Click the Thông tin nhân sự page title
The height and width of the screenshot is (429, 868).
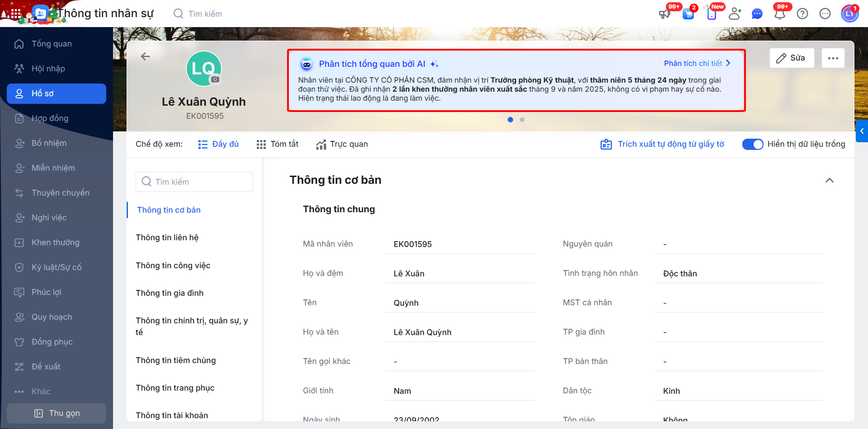click(x=105, y=14)
